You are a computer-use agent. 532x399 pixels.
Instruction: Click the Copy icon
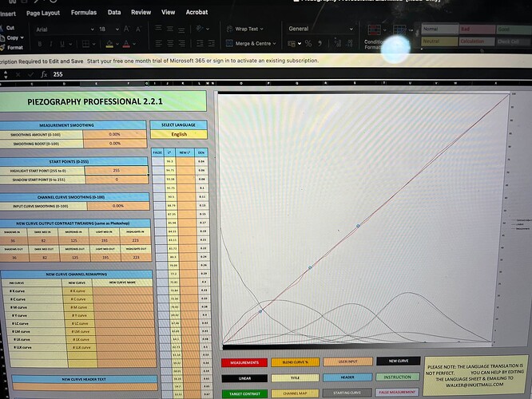click(2, 38)
